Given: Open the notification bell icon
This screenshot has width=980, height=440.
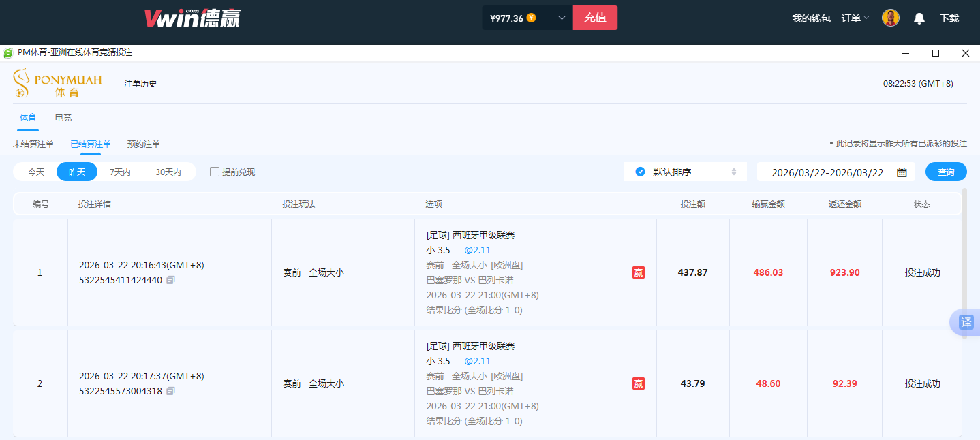Looking at the screenshot, I should pyautogui.click(x=919, y=18).
